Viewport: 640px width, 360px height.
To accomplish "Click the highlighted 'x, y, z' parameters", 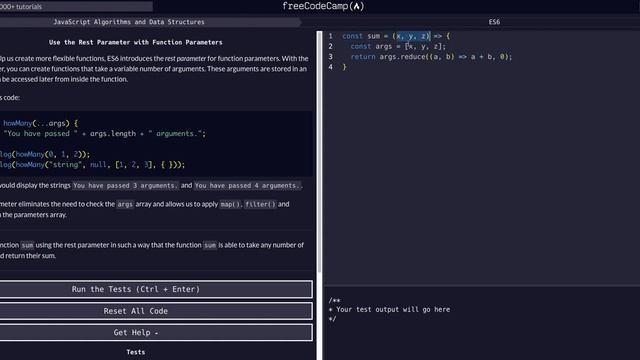I will pyautogui.click(x=413, y=36).
